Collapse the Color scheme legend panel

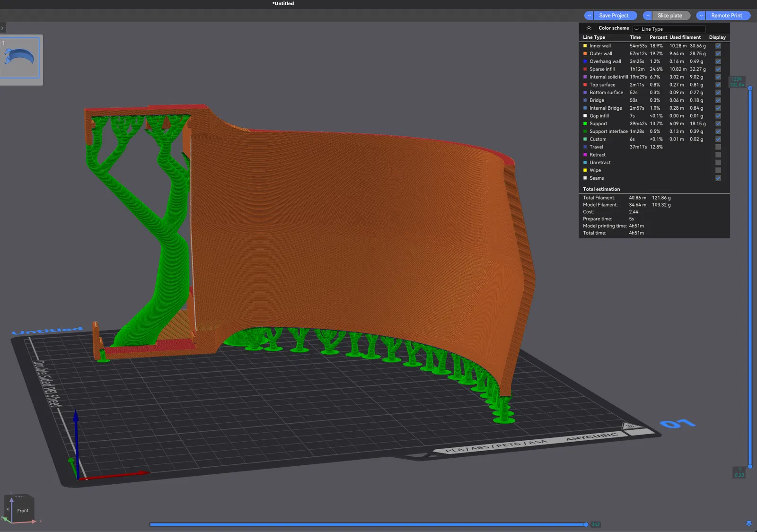(x=589, y=28)
